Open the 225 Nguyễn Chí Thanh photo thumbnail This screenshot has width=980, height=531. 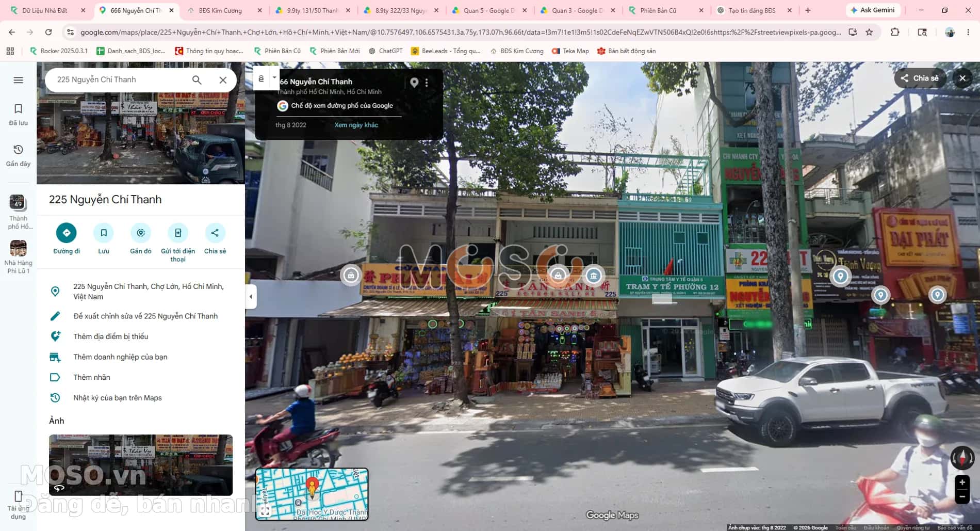(x=141, y=465)
